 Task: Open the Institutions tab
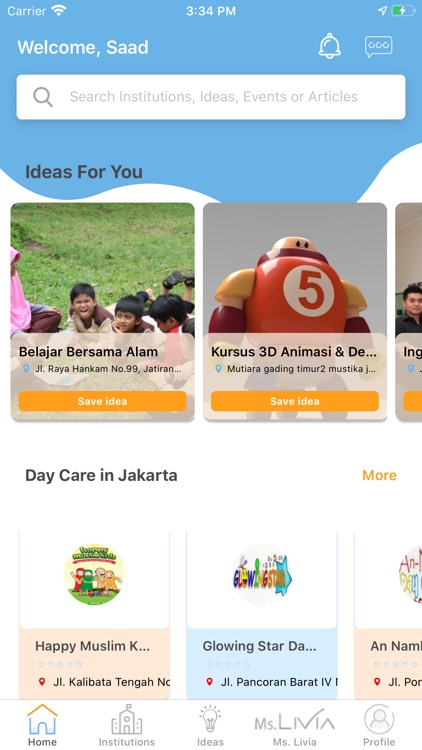(x=127, y=725)
